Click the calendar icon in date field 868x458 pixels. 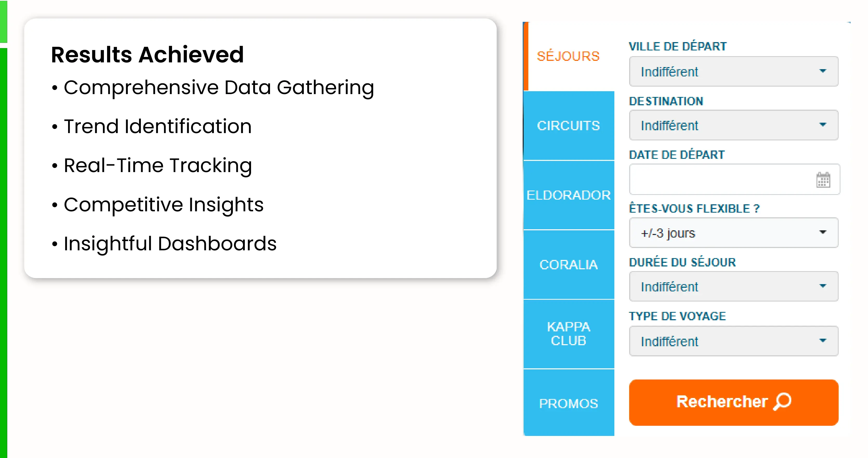click(x=823, y=180)
